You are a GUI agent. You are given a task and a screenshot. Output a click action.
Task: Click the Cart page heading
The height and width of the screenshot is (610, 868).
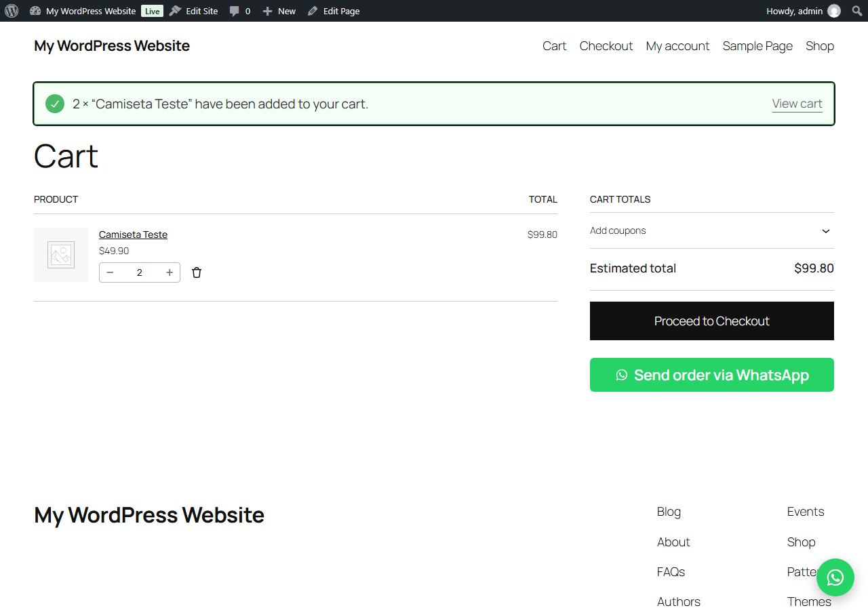66,157
